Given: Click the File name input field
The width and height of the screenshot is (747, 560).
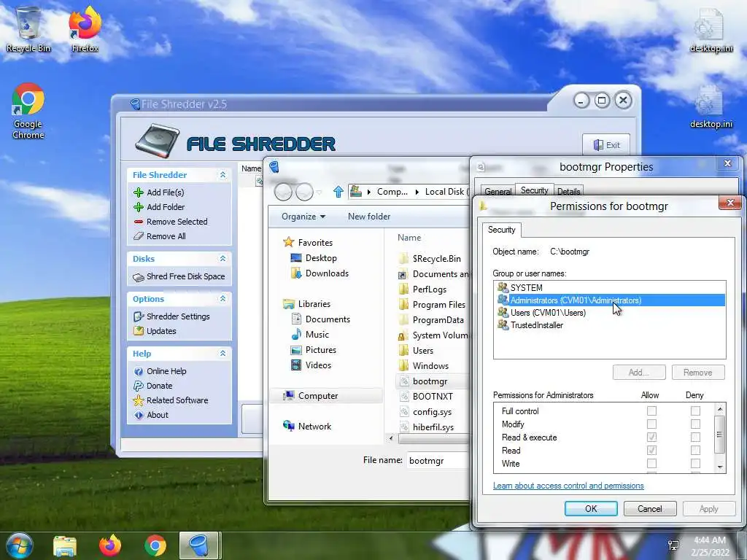Looking at the screenshot, I should (438, 461).
